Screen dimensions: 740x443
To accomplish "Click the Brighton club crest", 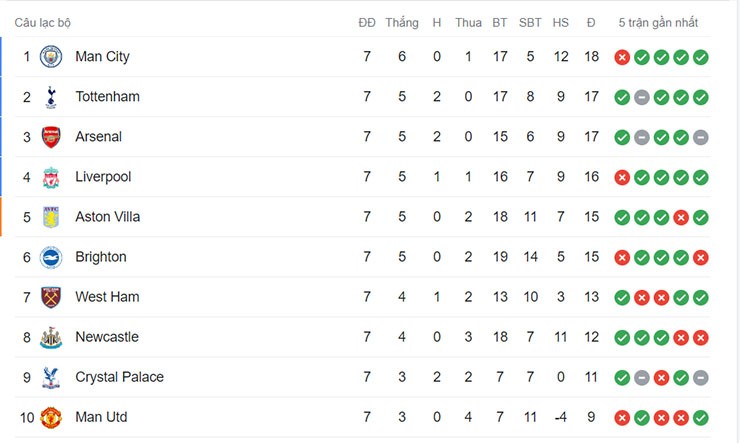I will pos(51,257).
